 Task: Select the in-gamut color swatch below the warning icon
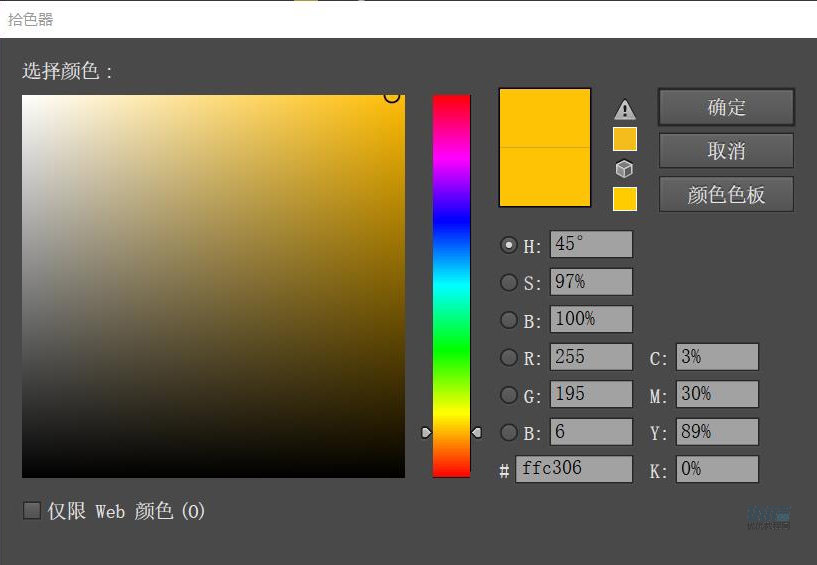625,139
